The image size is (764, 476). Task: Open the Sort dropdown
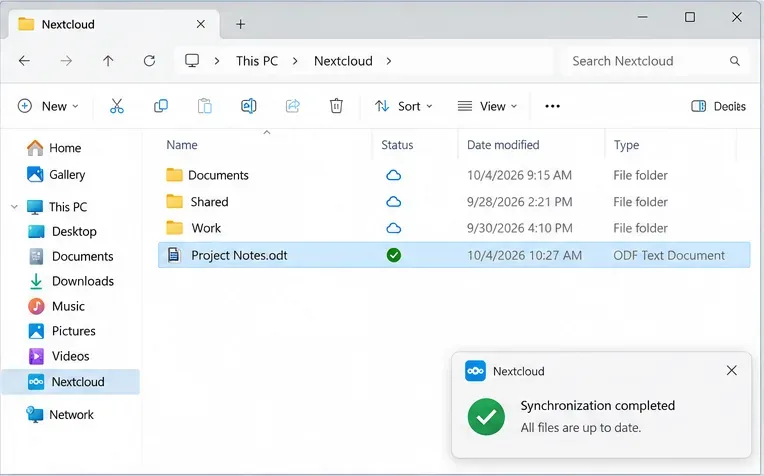point(403,106)
